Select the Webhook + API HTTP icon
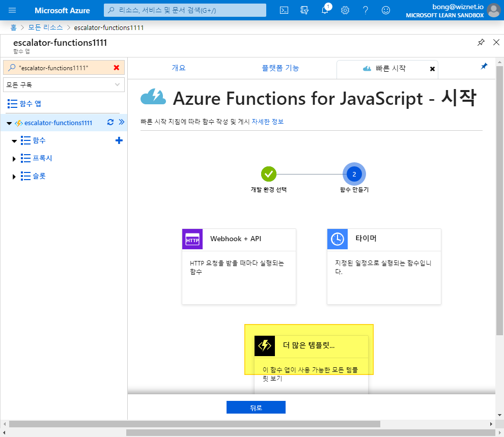The height and width of the screenshot is (437, 504). 192,239
